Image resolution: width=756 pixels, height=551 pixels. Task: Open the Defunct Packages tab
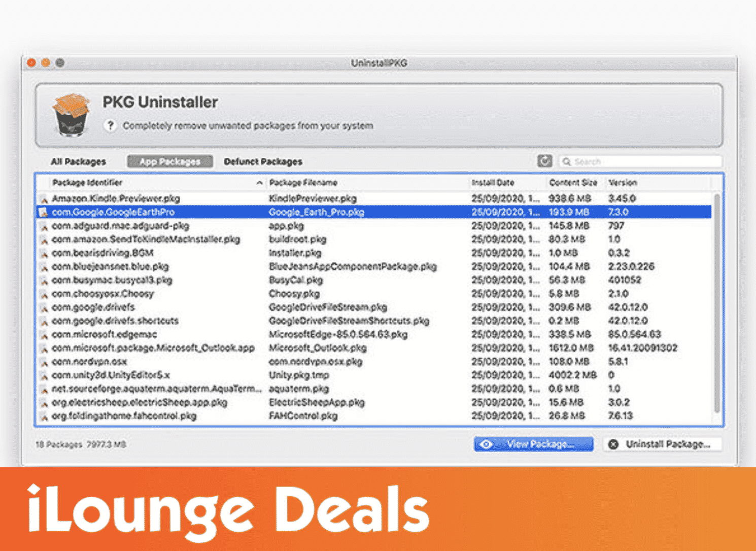(263, 162)
